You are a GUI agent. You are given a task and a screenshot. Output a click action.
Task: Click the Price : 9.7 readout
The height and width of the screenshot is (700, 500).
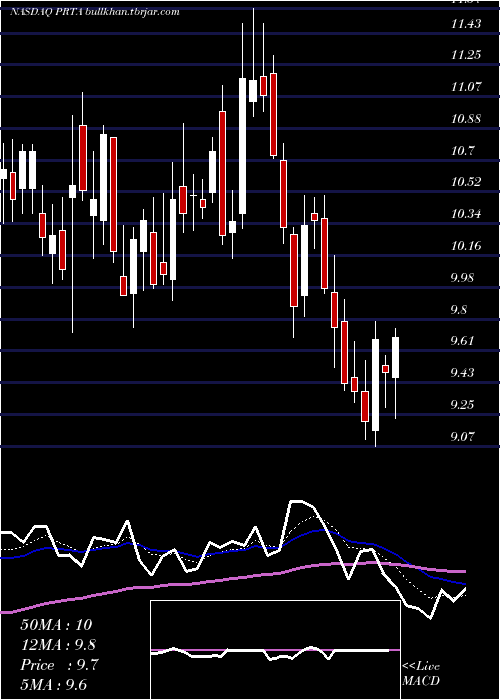59,665
